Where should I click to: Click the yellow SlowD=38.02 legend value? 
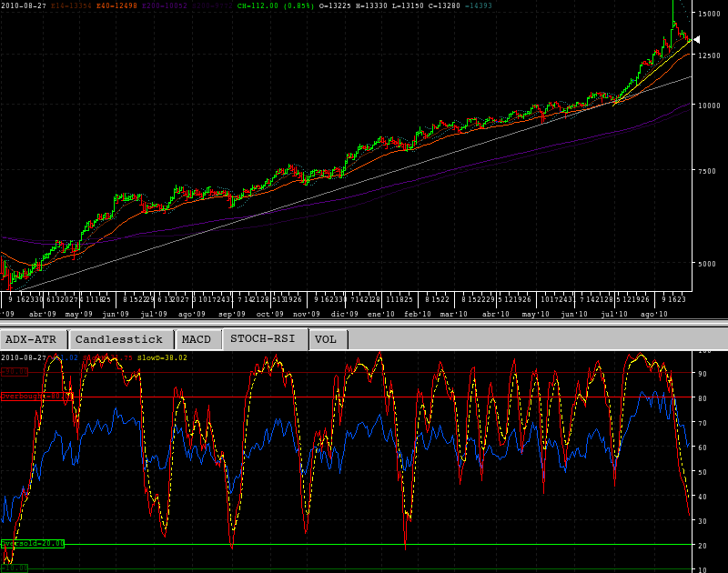click(x=162, y=357)
